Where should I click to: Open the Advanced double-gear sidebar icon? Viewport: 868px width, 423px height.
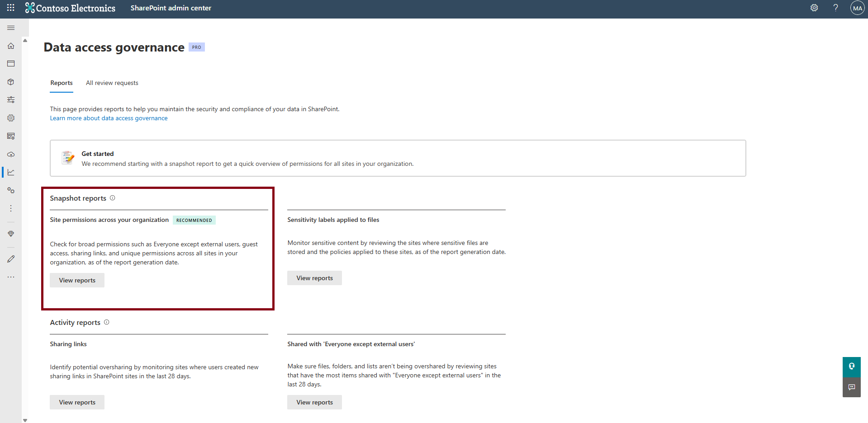coord(11,190)
